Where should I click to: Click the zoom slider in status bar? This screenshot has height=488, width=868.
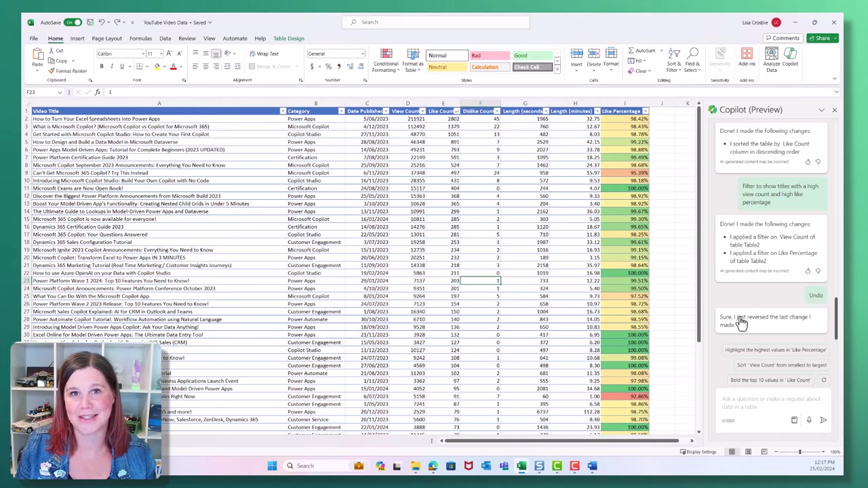point(800,451)
